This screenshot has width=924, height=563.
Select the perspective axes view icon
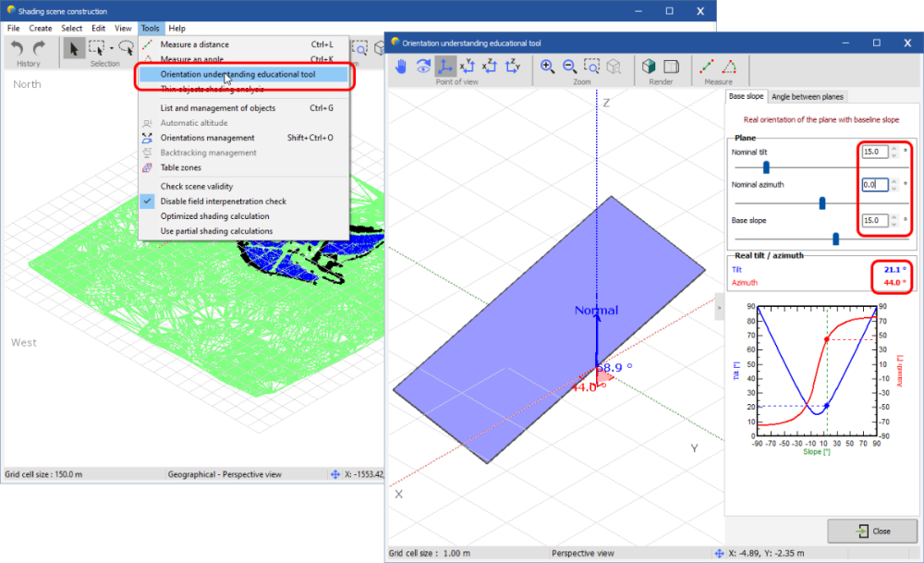pos(445,67)
